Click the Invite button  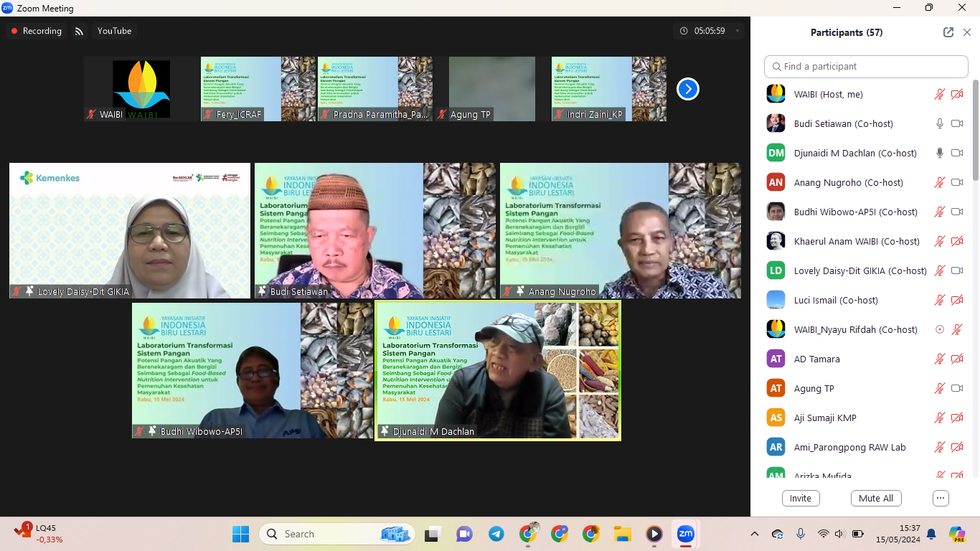(800, 498)
